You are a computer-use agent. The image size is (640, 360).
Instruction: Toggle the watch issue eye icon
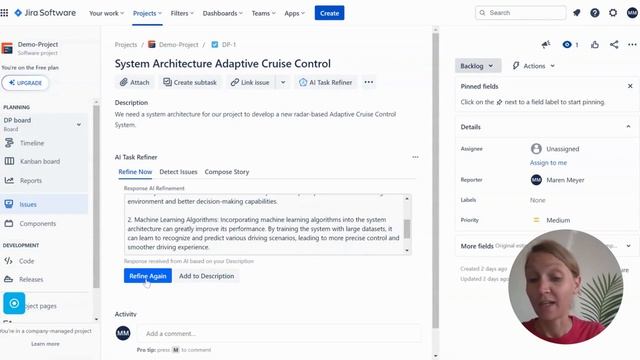pyautogui.click(x=567, y=44)
